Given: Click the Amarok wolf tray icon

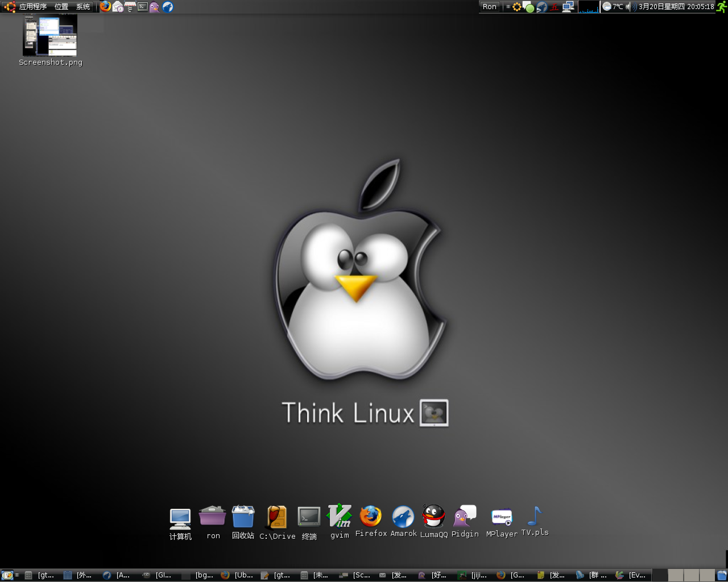Looking at the screenshot, I should pyautogui.click(x=542, y=7).
